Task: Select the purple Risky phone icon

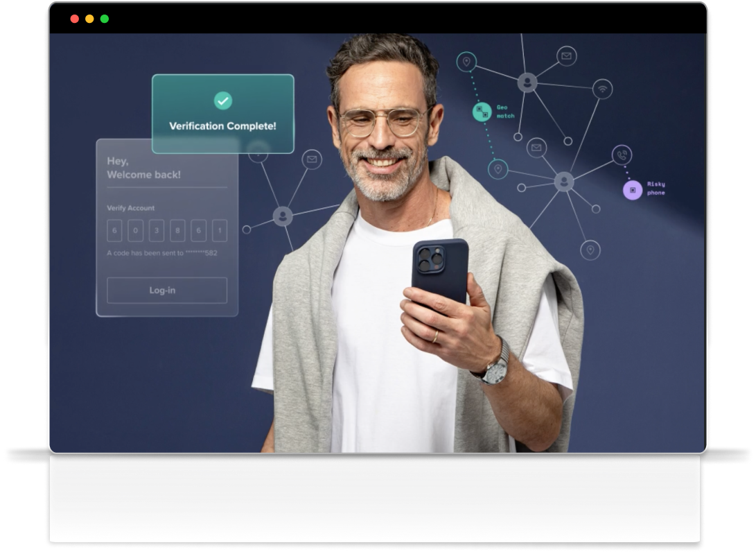Action: click(632, 189)
